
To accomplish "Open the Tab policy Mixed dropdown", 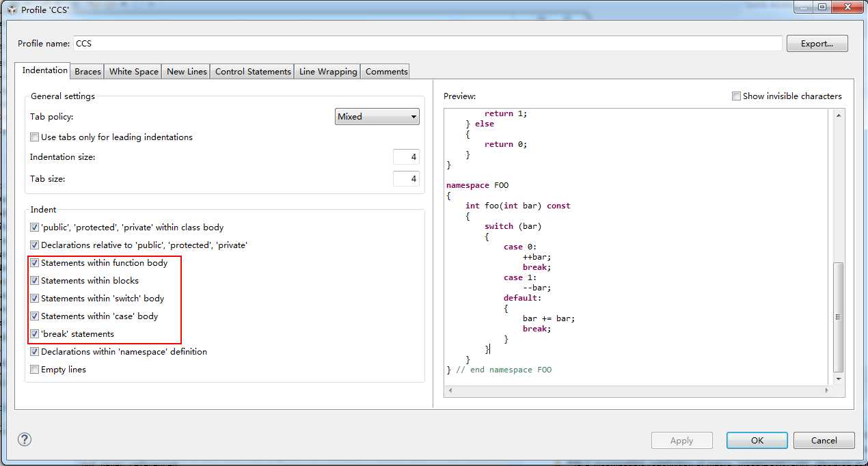I will click(x=377, y=116).
